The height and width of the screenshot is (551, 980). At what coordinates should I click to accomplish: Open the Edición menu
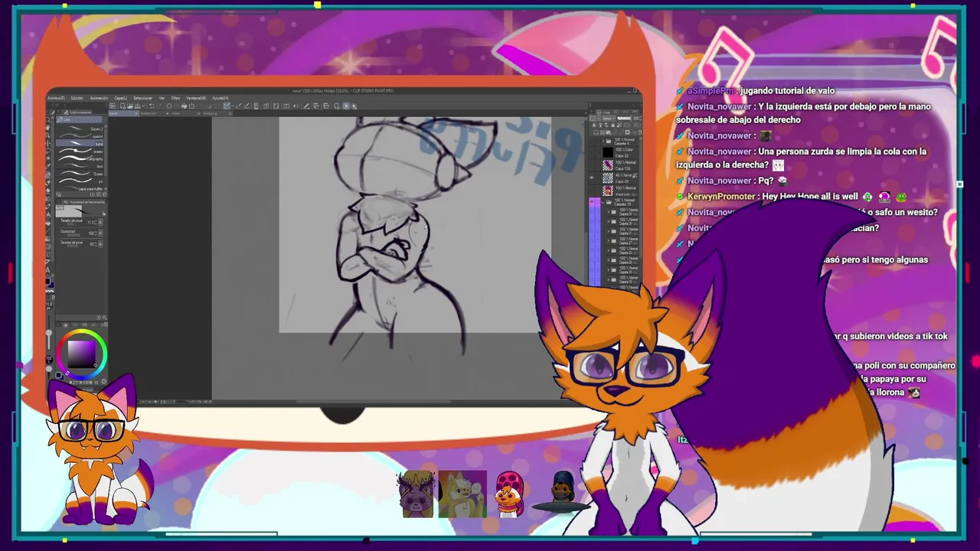point(77,98)
